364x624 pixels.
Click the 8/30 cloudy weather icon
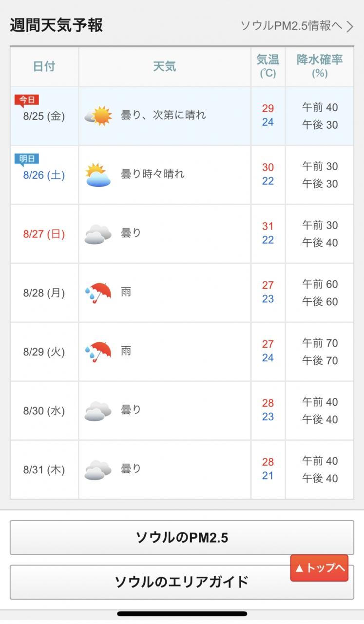coord(98,411)
